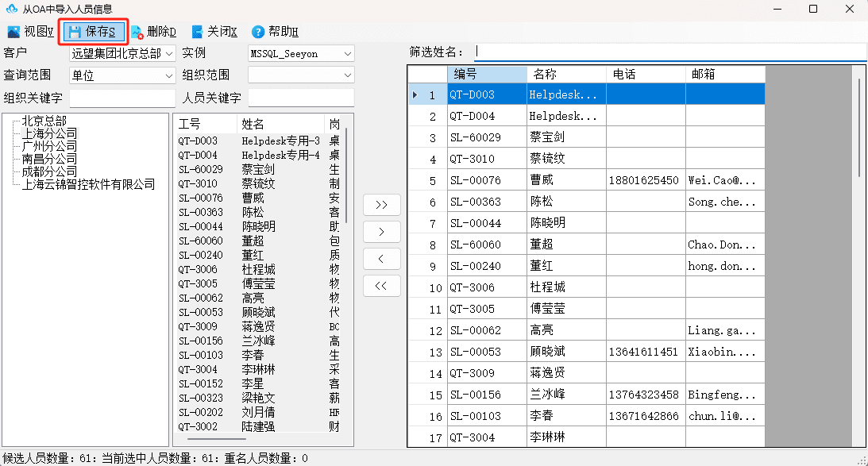Click the 视图 view toolbar icon
This screenshot has width=868, height=466.
14,32
